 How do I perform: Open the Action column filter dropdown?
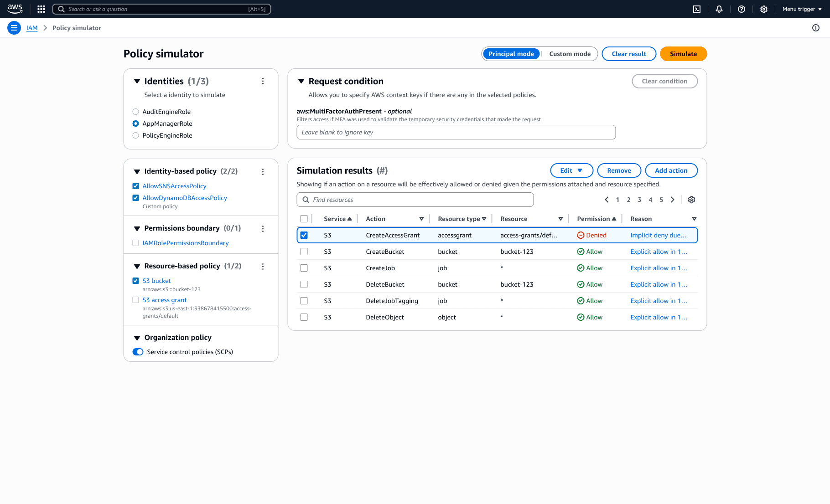(421, 219)
